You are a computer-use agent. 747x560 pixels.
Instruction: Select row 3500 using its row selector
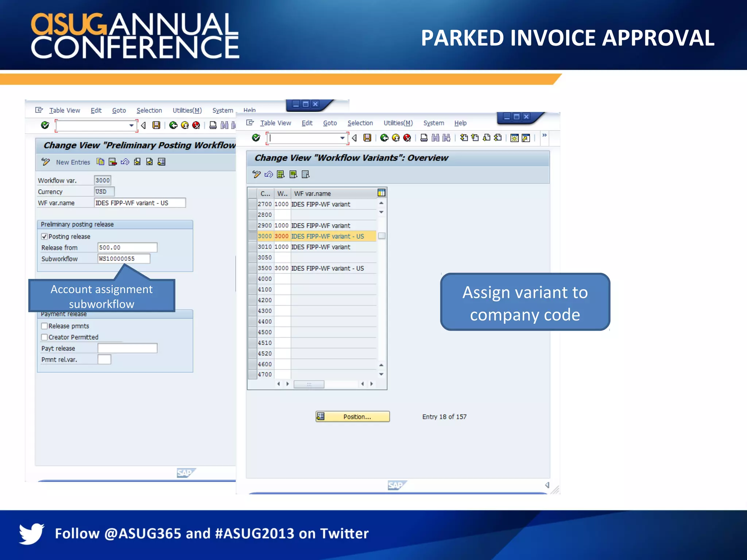click(252, 268)
